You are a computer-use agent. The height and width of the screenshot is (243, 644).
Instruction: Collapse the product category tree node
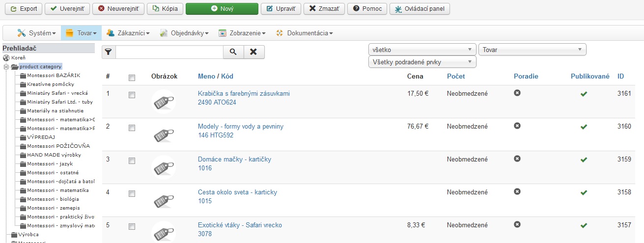click(x=6, y=67)
